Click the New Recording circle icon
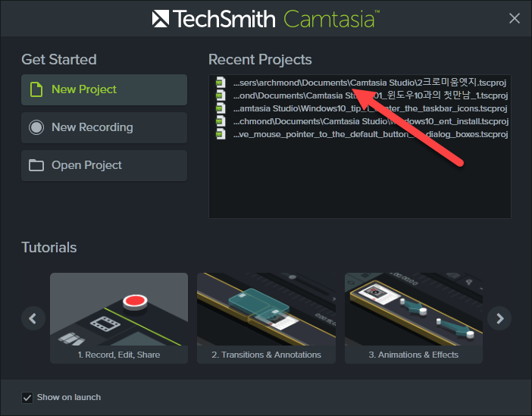 [36, 127]
